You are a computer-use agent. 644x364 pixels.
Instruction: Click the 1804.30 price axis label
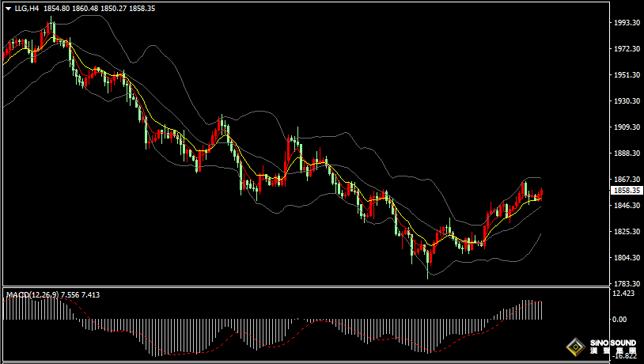coord(626,258)
